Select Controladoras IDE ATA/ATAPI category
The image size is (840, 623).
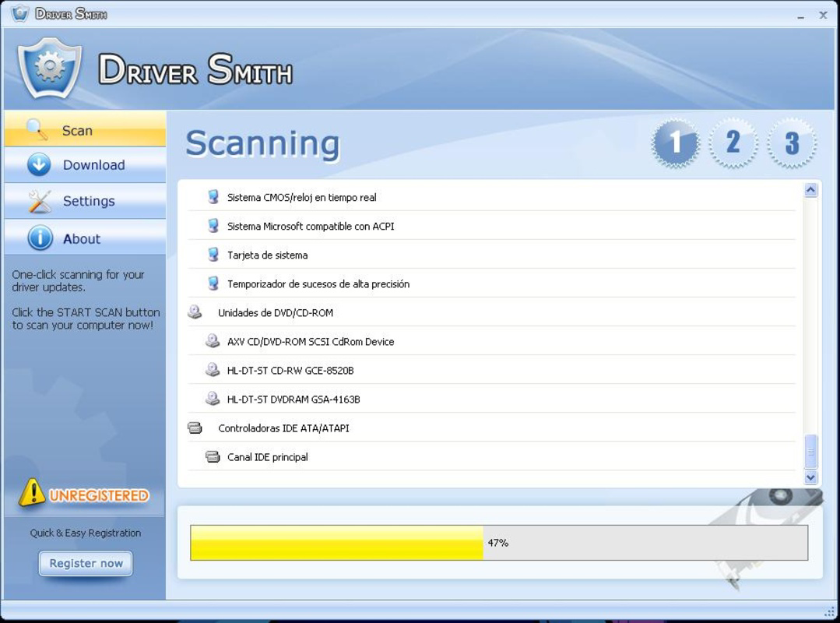click(x=491, y=428)
